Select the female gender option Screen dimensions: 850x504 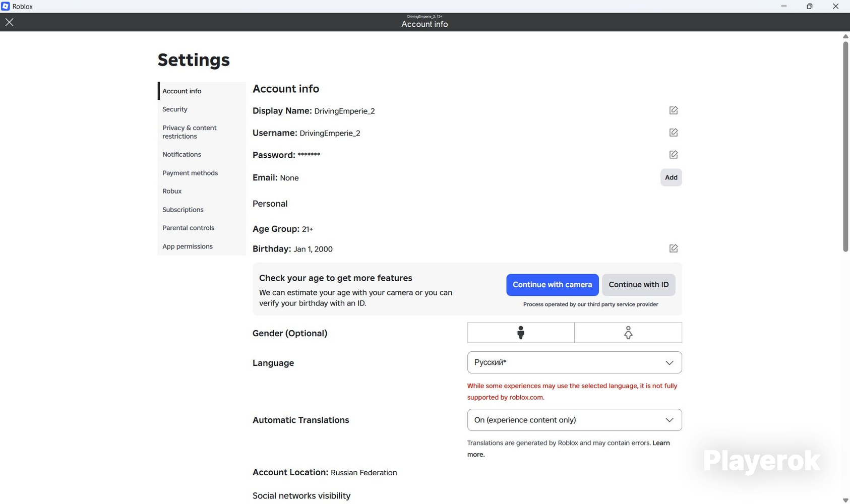pyautogui.click(x=628, y=333)
